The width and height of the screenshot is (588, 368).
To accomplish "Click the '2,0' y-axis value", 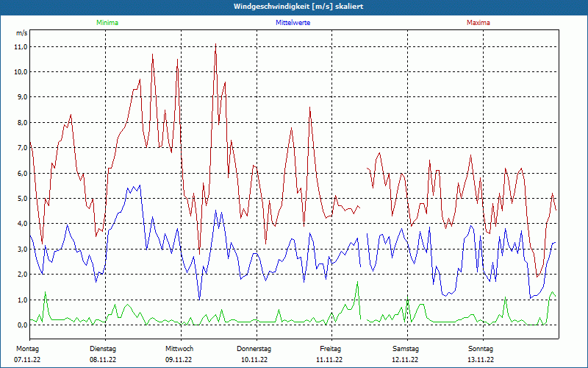I will [x=21, y=274].
